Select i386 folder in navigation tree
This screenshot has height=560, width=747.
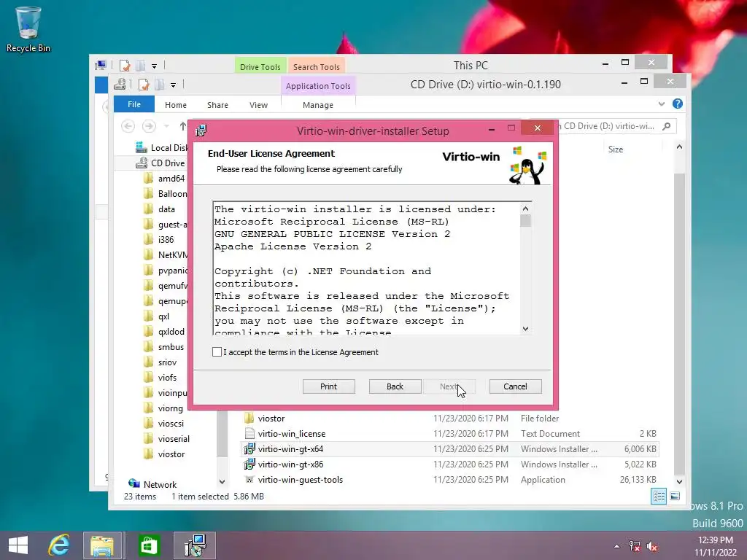[158, 239]
